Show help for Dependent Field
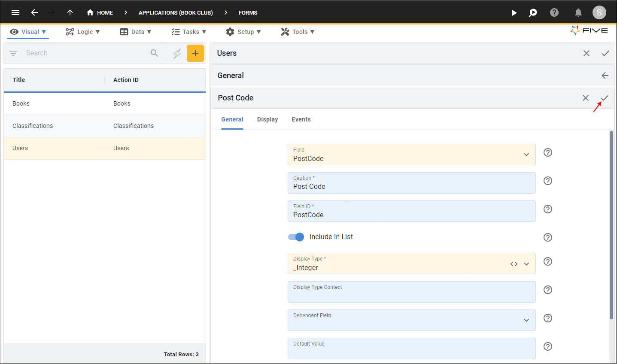 [x=548, y=318]
